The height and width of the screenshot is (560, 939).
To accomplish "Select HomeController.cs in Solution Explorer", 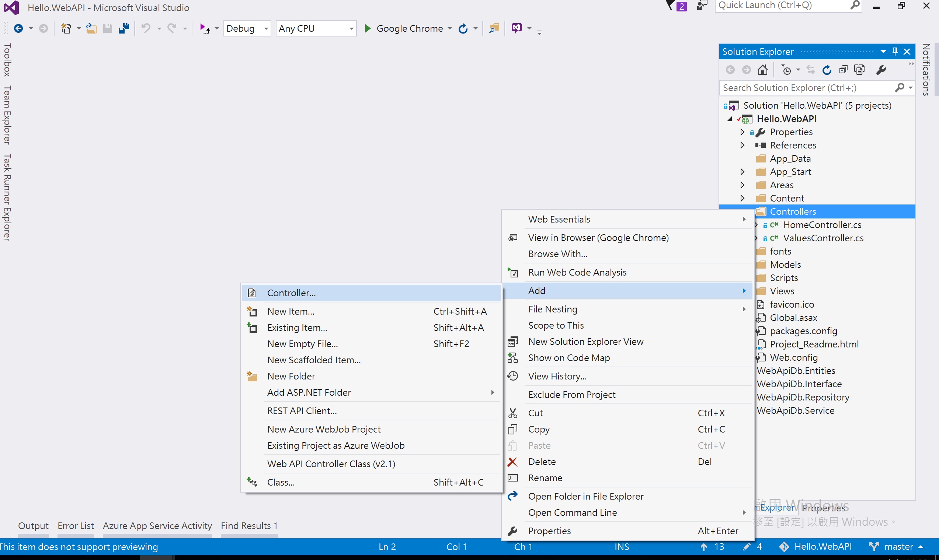I will pos(822,225).
